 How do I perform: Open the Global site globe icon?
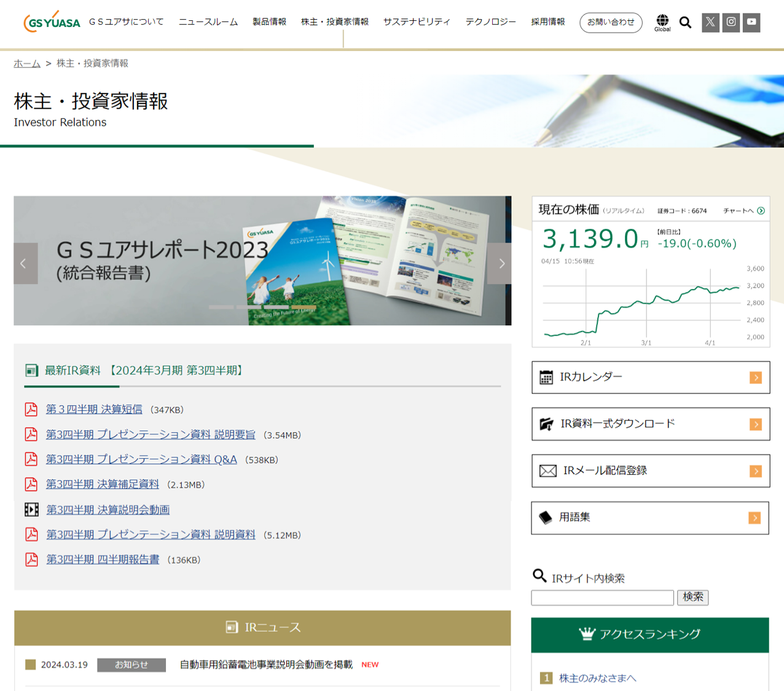point(662,23)
